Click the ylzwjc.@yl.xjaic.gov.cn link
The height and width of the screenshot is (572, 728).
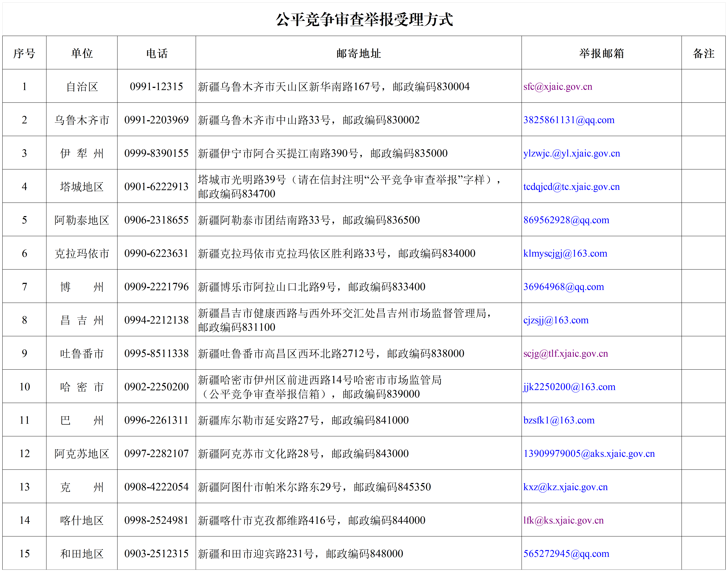(x=571, y=153)
